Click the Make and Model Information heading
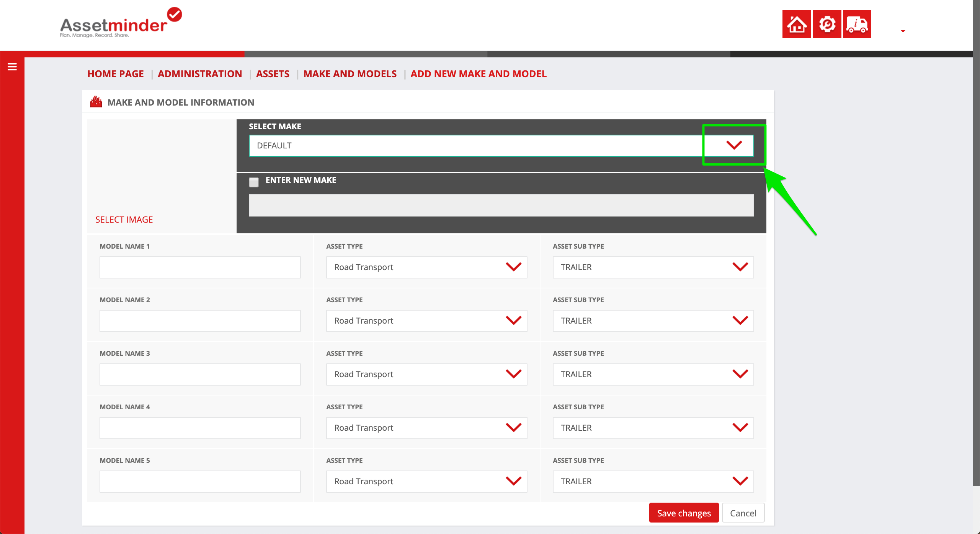Viewport: 980px width, 534px height. pos(181,102)
